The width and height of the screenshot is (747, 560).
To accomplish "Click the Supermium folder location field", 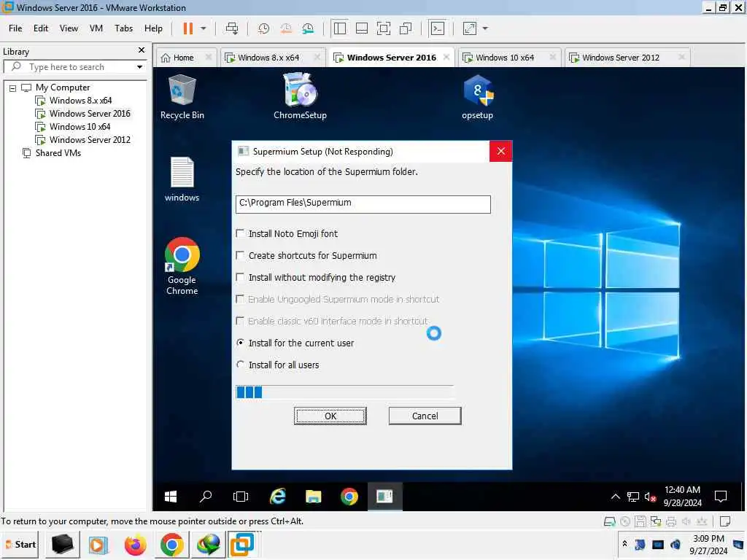I will [363, 204].
